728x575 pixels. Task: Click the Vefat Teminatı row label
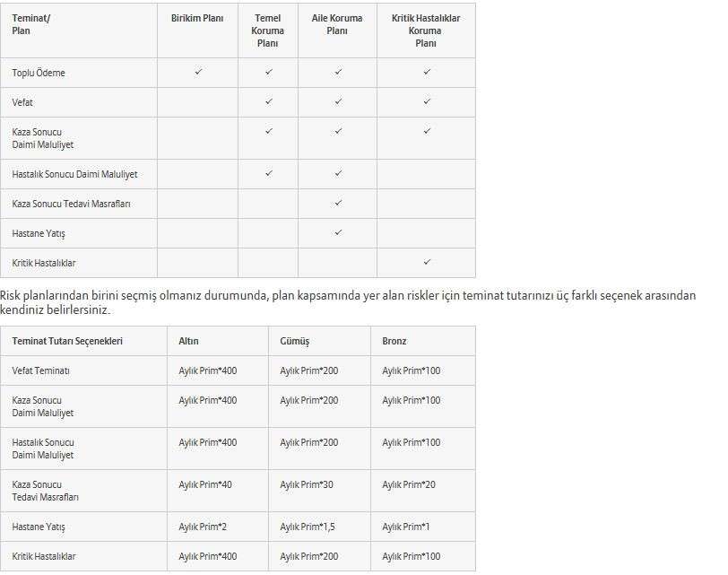40,370
